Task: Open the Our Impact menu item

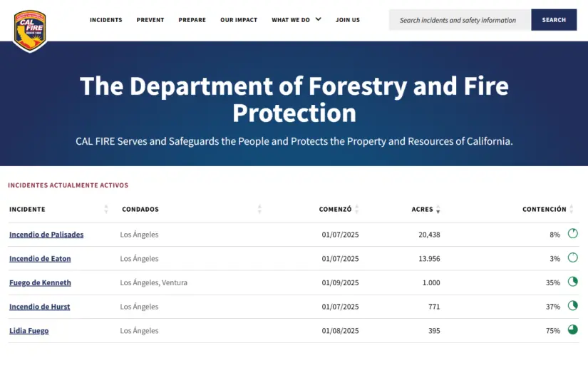Action: click(239, 20)
